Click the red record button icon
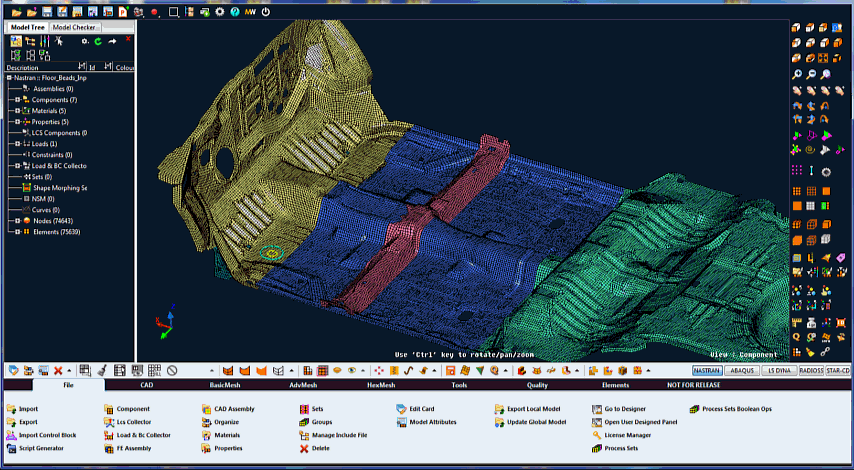This screenshot has width=854, height=470. click(154, 12)
